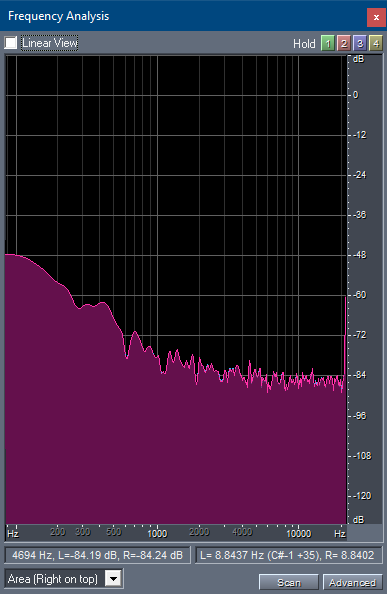Click the Linear View label text

coord(50,43)
